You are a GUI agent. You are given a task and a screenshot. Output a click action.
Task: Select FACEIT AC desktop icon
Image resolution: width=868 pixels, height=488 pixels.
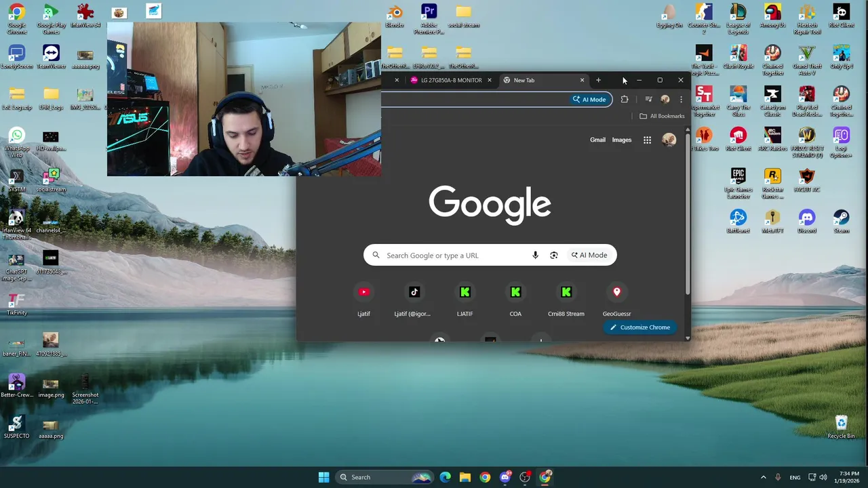pyautogui.click(x=807, y=180)
